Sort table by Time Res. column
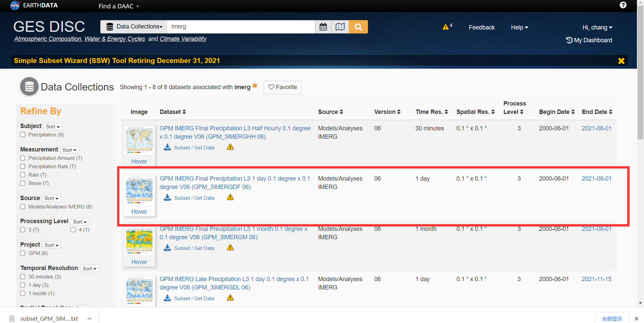 (x=432, y=112)
